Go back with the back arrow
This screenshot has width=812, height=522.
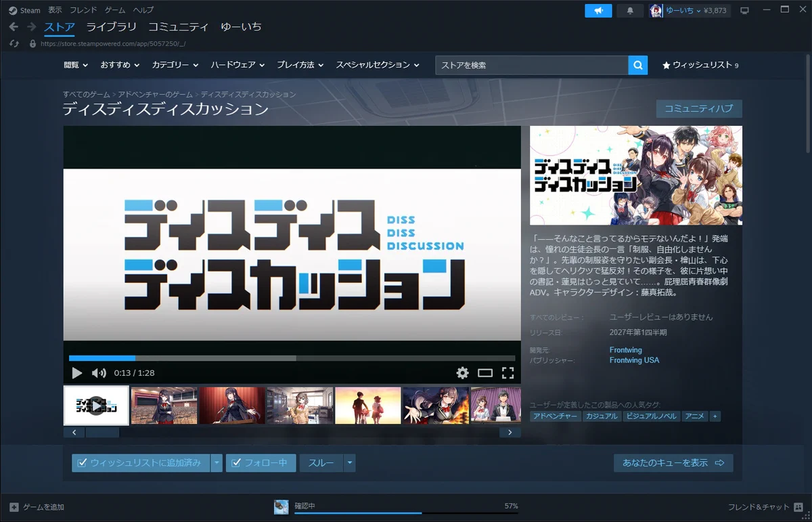click(x=14, y=27)
